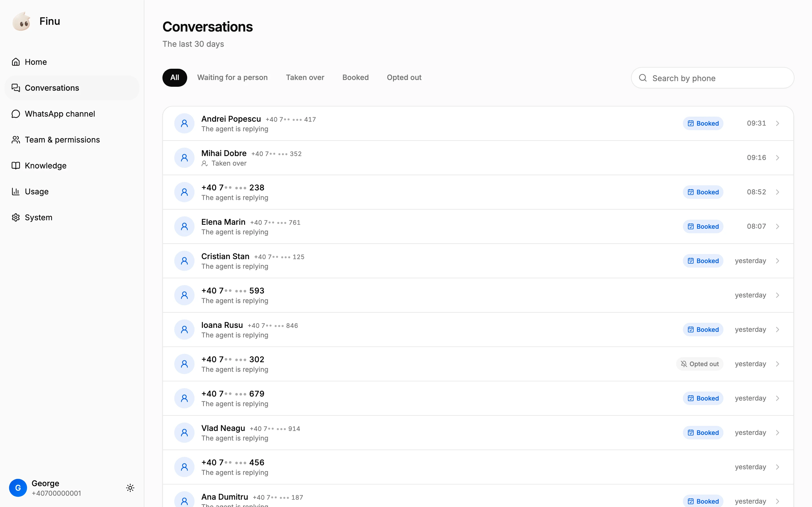Open the Knowledge book icon
The width and height of the screenshot is (812, 507).
point(16,166)
